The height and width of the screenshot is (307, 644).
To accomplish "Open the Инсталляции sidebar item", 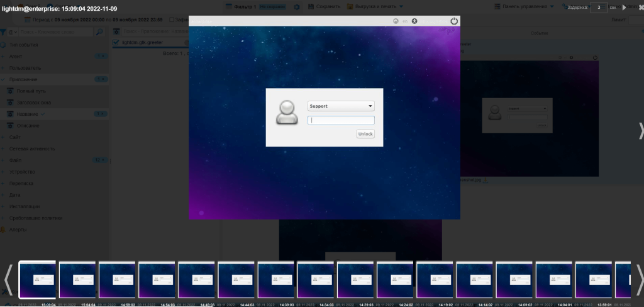I will [25, 206].
